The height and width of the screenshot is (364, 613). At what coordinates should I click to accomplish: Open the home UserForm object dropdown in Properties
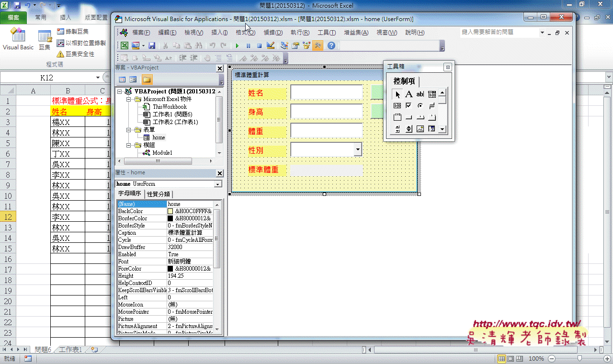(218, 184)
